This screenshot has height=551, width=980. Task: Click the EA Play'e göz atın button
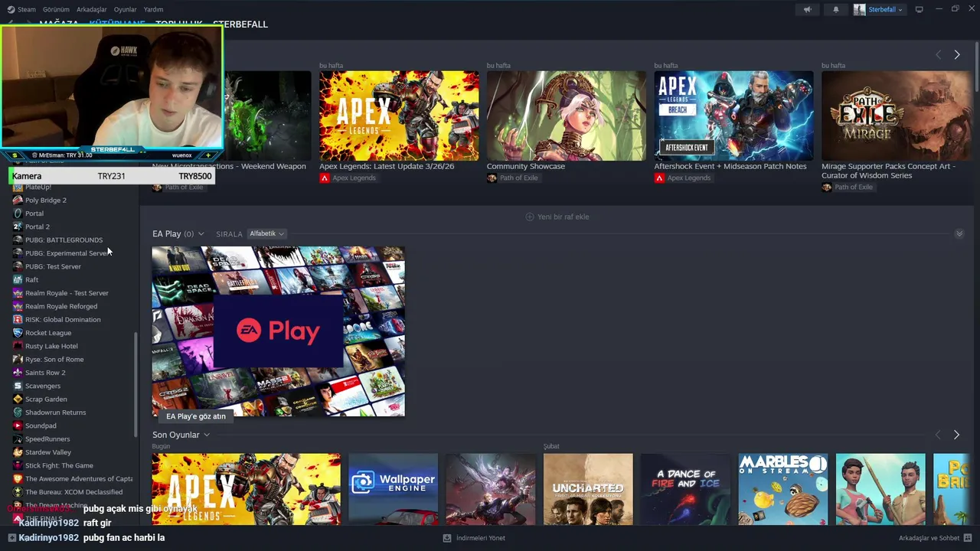[x=196, y=416]
